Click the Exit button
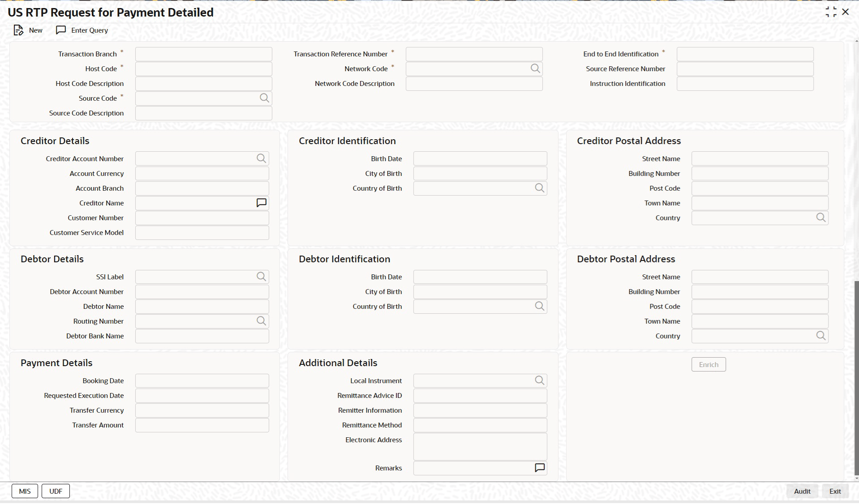This screenshot has width=859, height=504. click(835, 491)
